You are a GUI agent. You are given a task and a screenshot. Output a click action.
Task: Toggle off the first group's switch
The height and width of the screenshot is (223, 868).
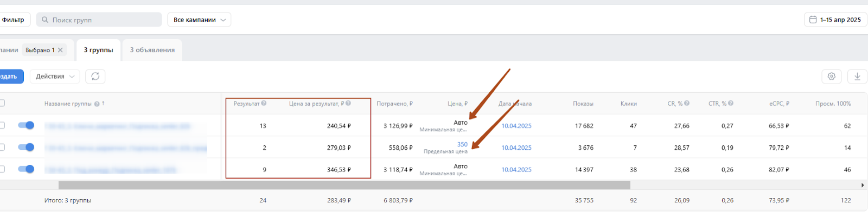(x=26, y=125)
